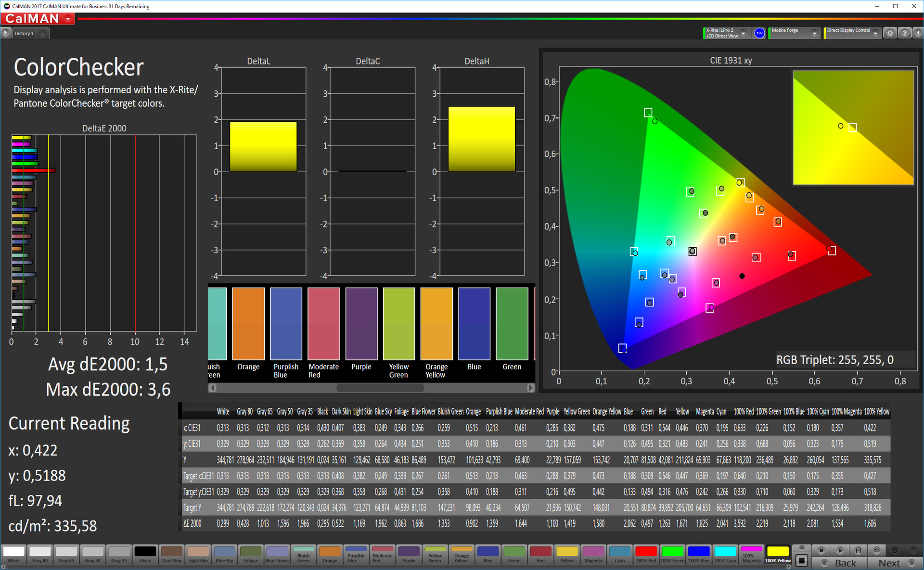Click the single read bracket icon
Screen dimensions: 924x570
[858, 550]
